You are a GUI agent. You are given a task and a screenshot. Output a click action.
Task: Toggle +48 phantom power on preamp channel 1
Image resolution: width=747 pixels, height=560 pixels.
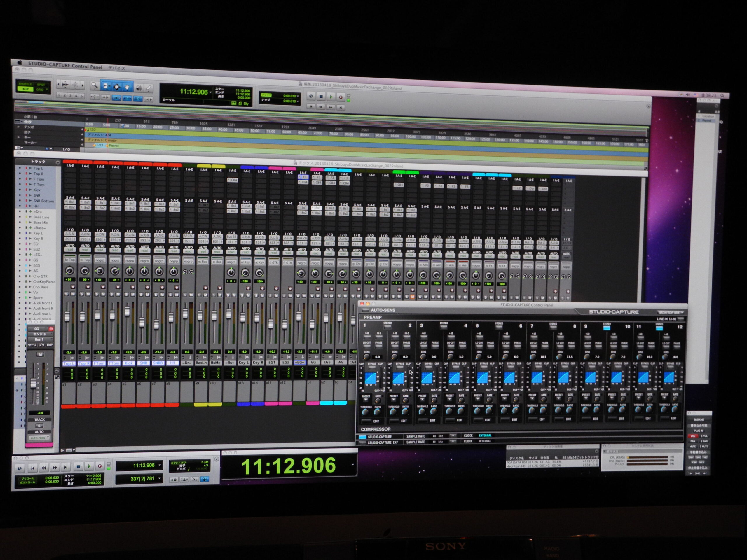367,337
